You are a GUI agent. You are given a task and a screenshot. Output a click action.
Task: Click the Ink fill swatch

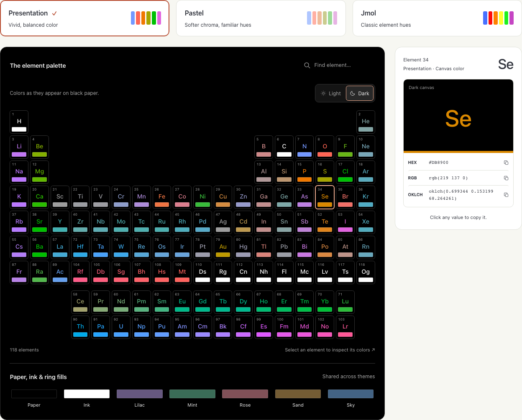point(87,394)
